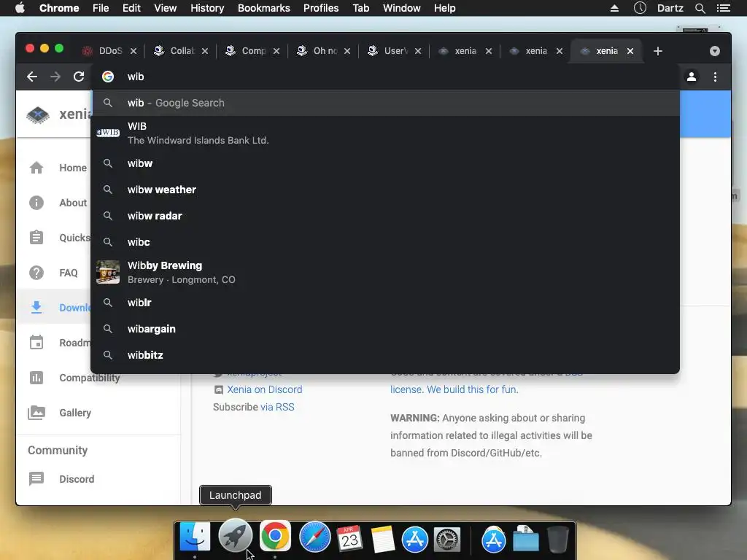Open a new tab with plus button
Screen dimensions: 747x560
click(658, 51)
